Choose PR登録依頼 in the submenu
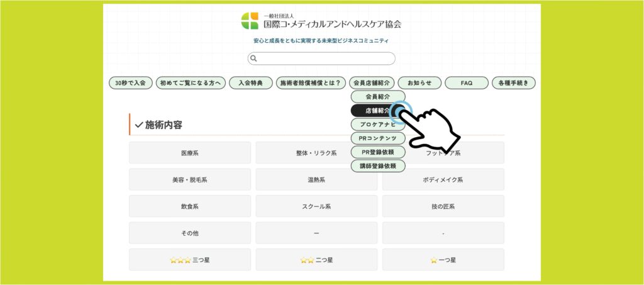Viewport: 644px width, 285px height. pyautogui.click(x=377, y=152)
